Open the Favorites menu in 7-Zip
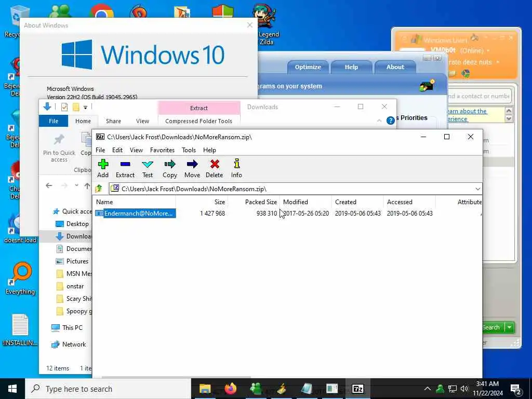 coord(162,150)
